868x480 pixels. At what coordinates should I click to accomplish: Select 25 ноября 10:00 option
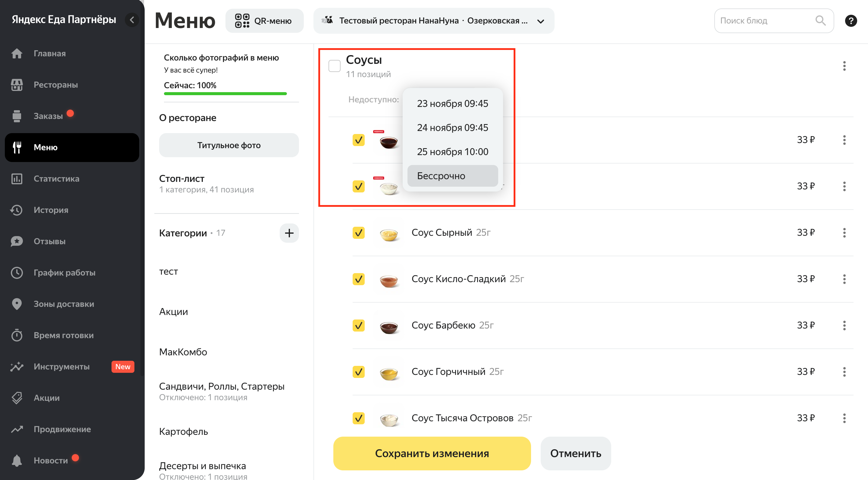pyautogui.click(x=452, y=152)
